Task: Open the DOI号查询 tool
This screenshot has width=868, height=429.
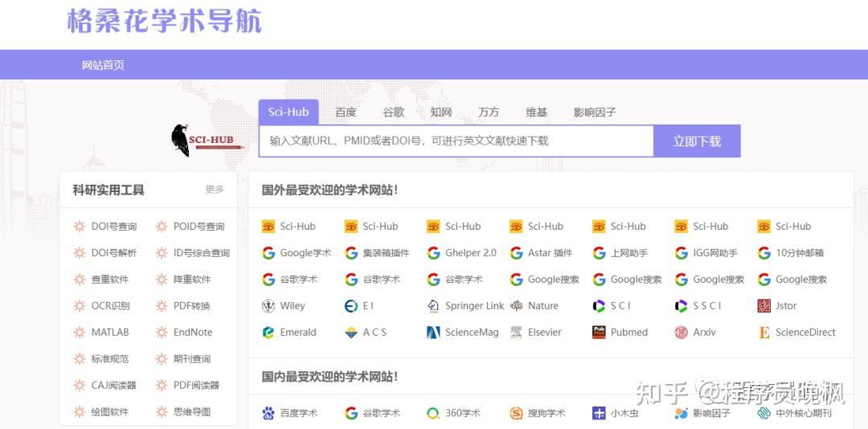Action: (113, 227)
